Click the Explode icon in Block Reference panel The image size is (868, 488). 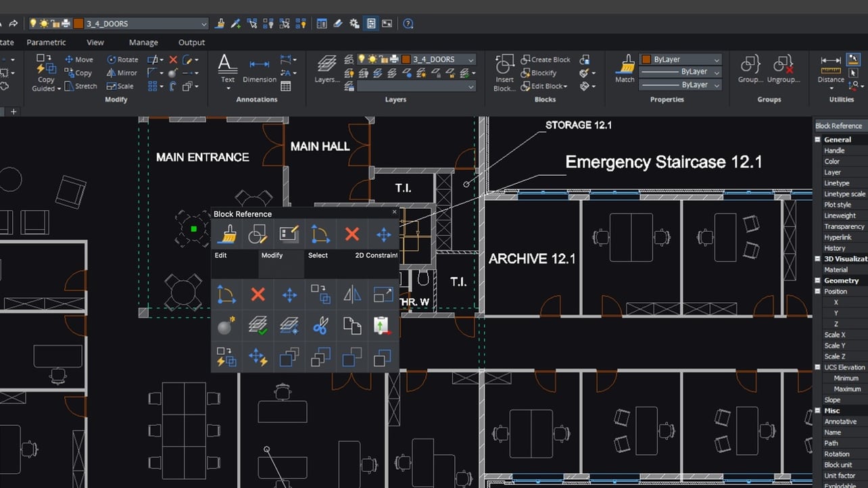tap(226, 326)
